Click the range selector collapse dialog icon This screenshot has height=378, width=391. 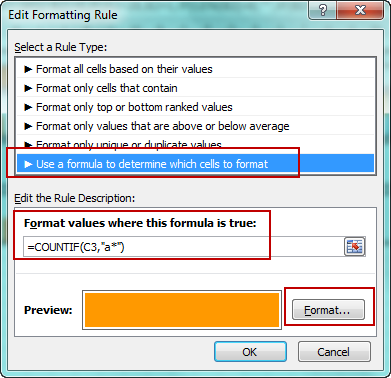(354, 246)
